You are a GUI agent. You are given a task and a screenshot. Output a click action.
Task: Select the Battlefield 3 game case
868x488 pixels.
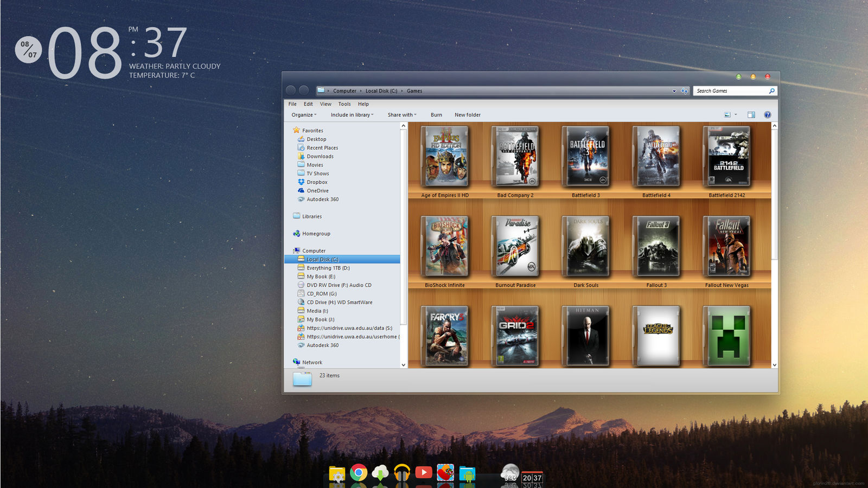click(x=586, y=157)
